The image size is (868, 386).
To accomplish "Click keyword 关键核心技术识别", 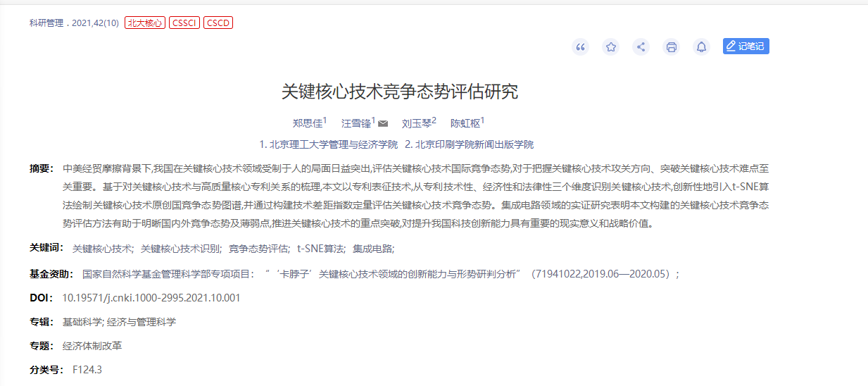I will point(180,249).
